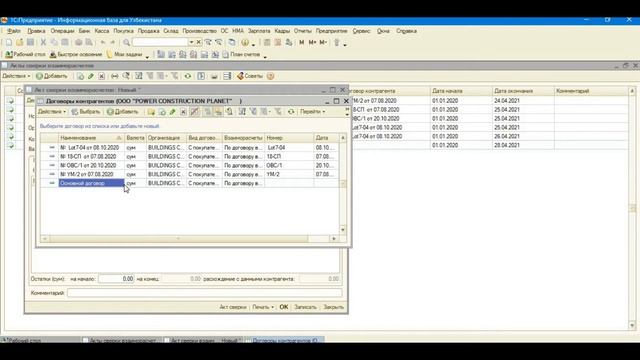Viewport: 640px width, 360px height.
Task: Click the на начало balance field
Action: coord(116,279)
